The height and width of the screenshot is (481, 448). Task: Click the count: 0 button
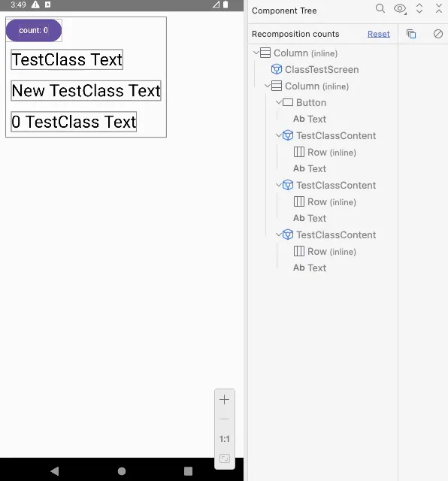33,30
